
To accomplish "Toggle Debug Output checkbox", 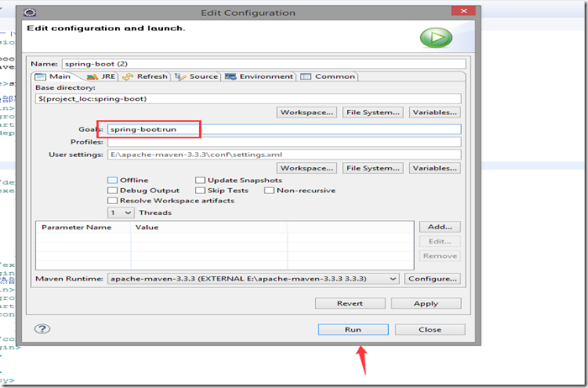I will click(x=113, y=191).
